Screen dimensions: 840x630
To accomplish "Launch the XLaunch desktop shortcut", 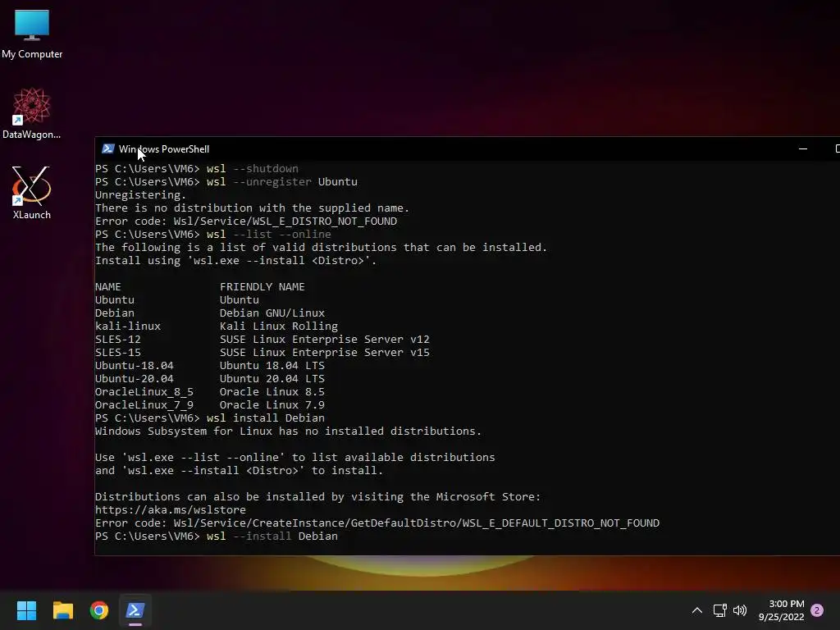I will coord(32,193).
